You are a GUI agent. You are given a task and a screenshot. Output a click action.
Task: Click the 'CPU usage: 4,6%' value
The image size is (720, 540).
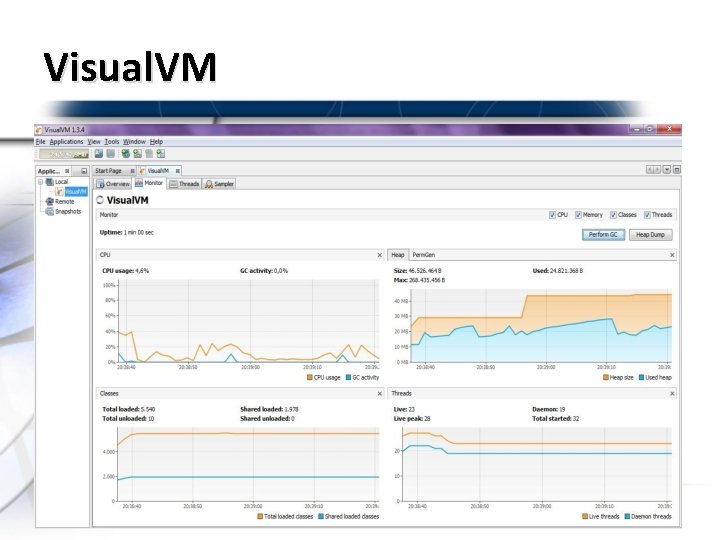[125, 271]
